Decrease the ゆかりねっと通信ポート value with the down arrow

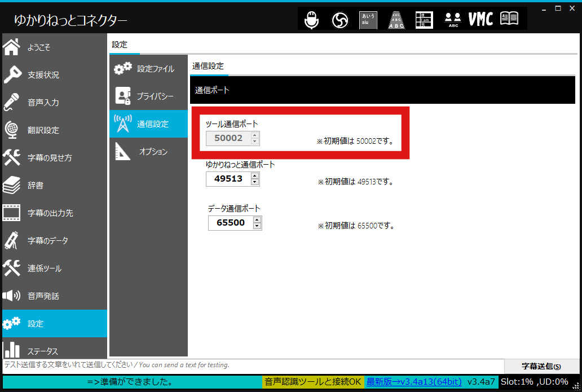255,182
